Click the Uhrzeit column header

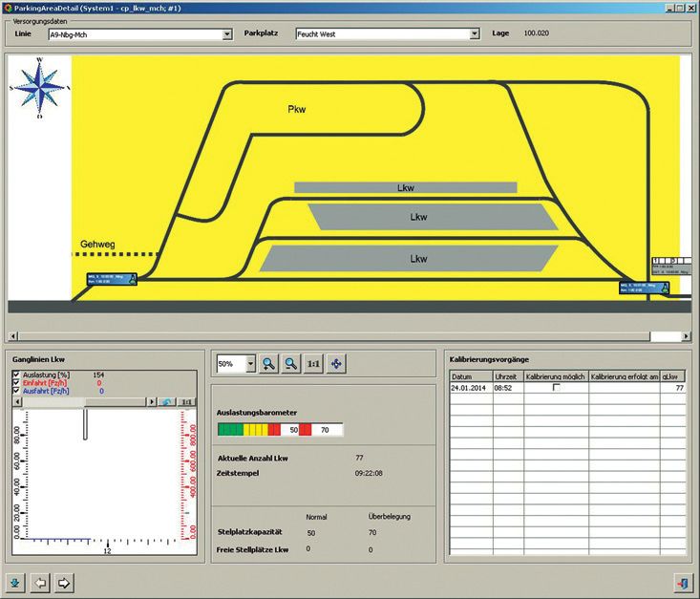pos(507,376)
